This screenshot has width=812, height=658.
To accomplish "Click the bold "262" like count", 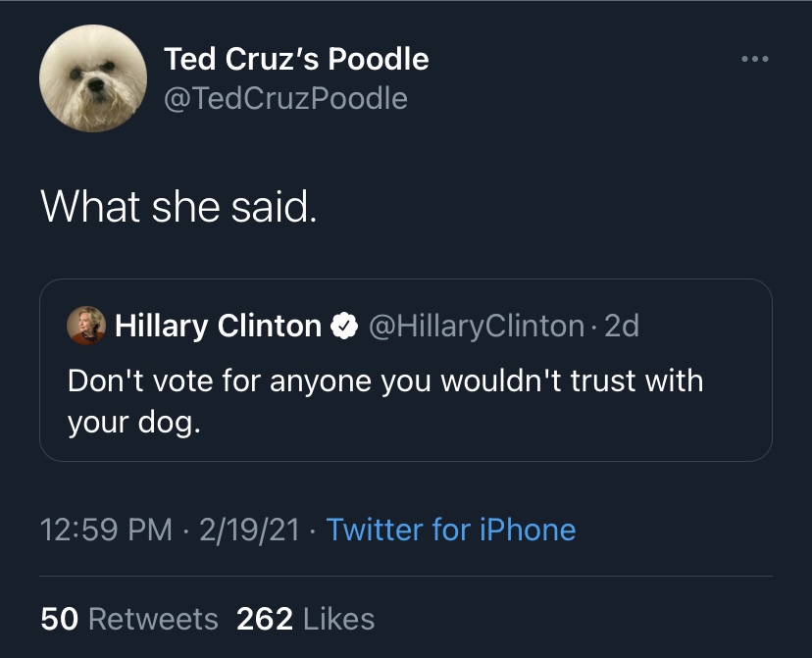I will pyautogui.click(x=265, y=619).
